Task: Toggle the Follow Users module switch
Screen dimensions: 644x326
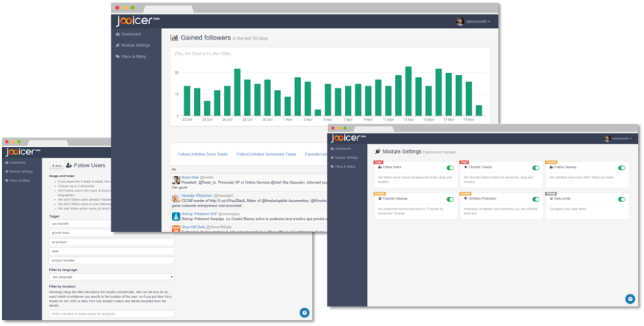Action: coord(450,168)
